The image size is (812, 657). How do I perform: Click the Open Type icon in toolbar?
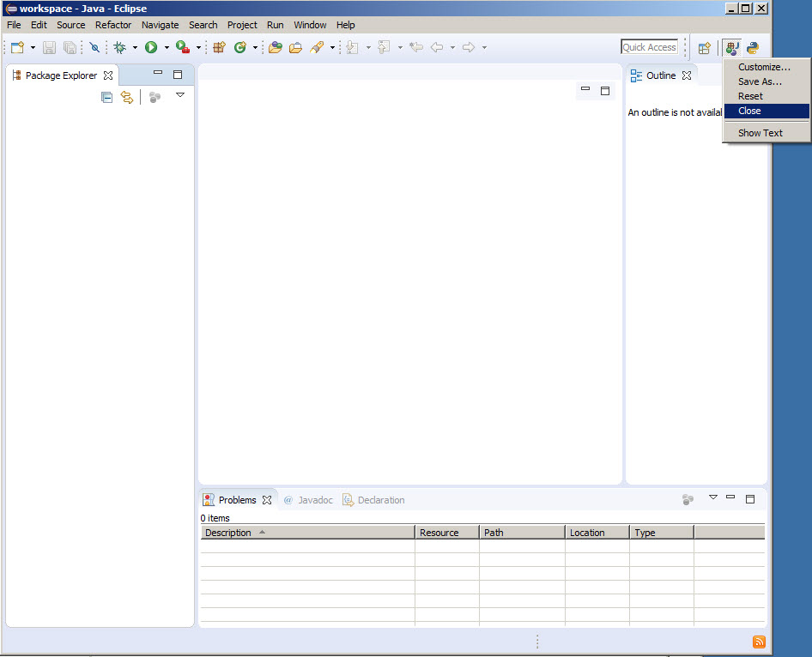[275, 48]
